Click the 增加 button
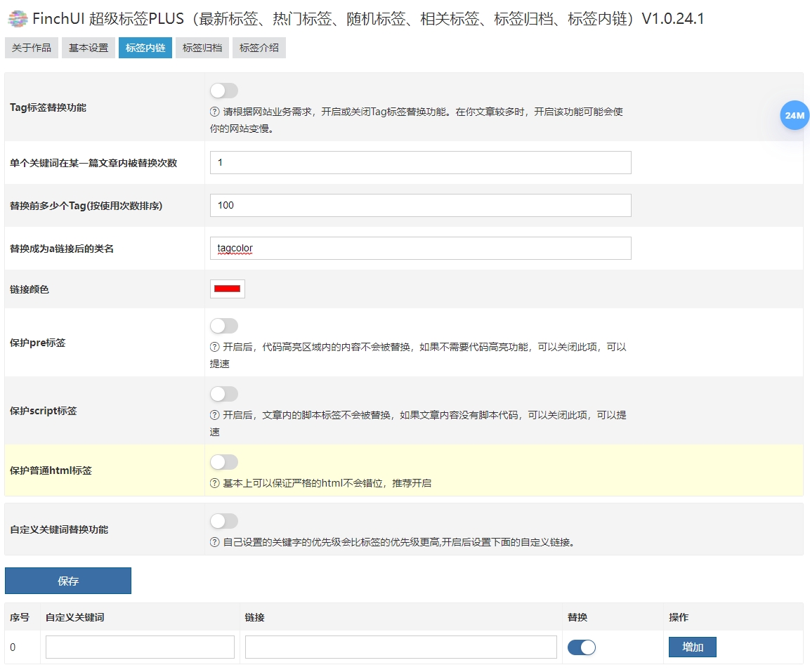 pyautogui.click(x=692, y=647)
